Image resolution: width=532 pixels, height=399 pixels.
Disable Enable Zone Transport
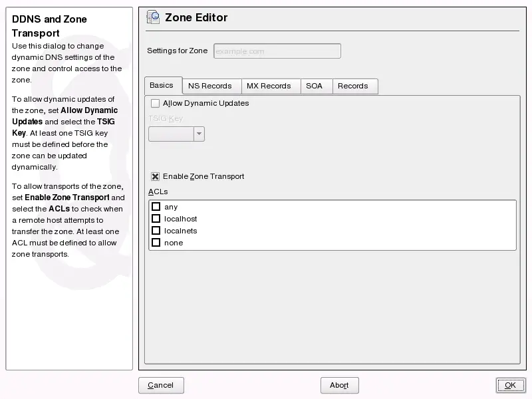pos(155,176)
